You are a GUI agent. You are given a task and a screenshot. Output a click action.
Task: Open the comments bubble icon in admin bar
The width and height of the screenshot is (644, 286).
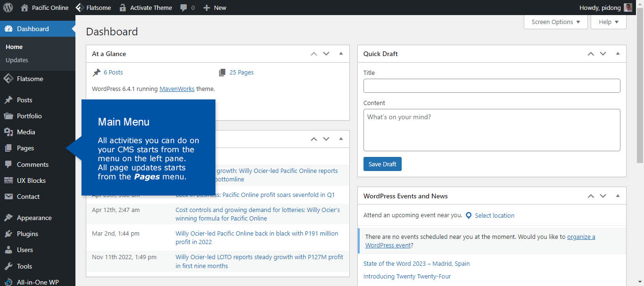pos(184,8)
